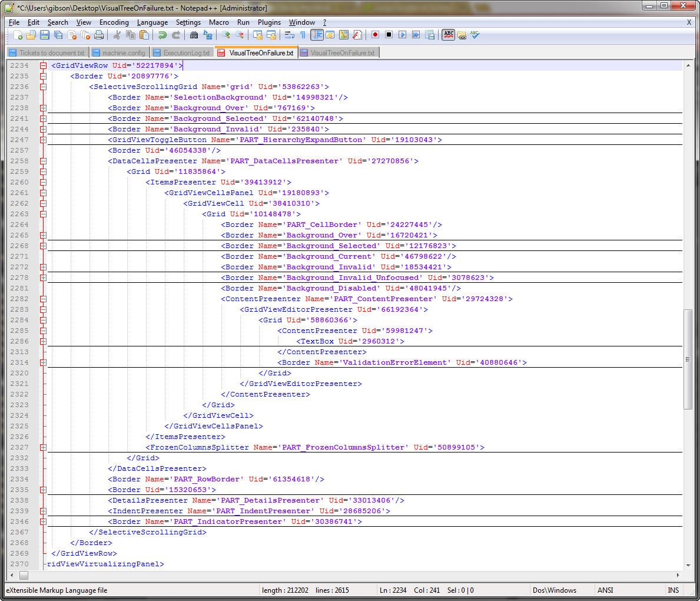The height and width of the screenshot is (601, 700).
Task: Click the Zoom In magnifier icon
Action: coord(225,35)
